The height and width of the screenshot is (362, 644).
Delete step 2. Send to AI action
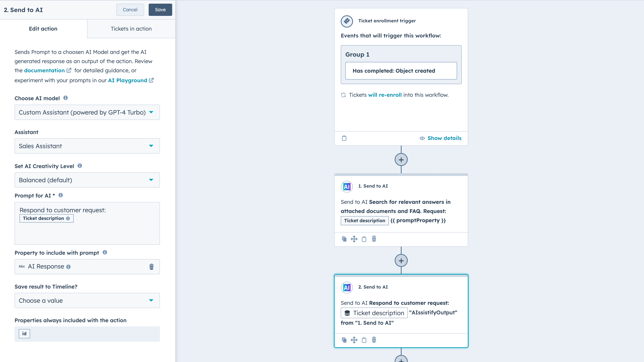(x=374, y=340)
